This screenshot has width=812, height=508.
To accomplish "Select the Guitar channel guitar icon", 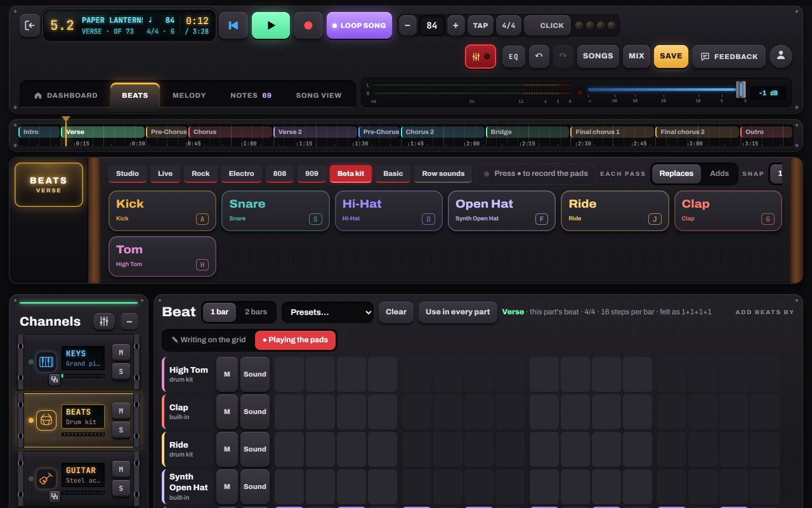I will click(x=46, y=478).
